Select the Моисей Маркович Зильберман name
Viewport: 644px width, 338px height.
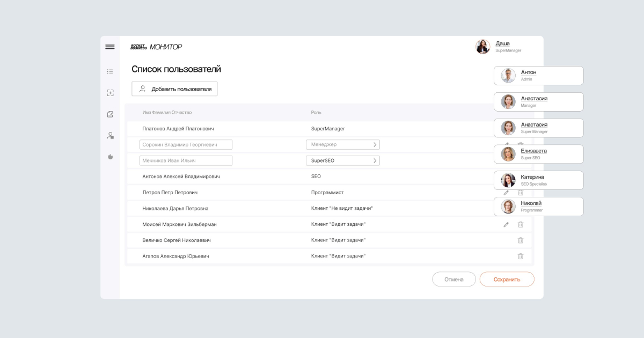pos(180,224)
